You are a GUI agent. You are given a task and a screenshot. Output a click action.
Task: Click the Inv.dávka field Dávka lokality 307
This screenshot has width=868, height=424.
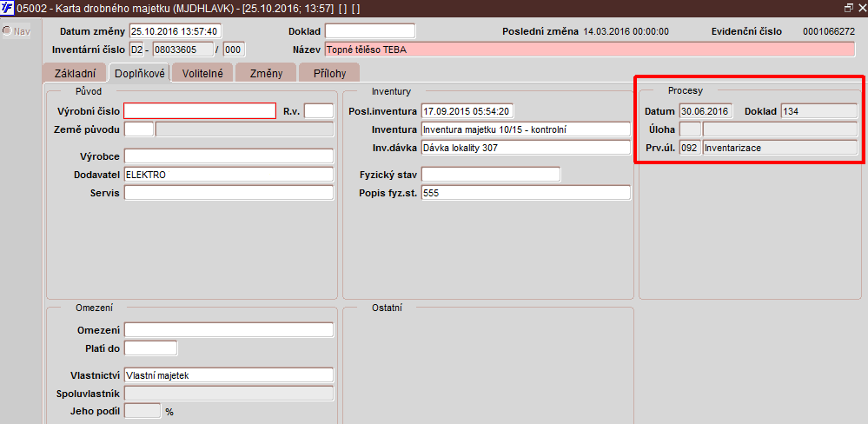[526, 148]
